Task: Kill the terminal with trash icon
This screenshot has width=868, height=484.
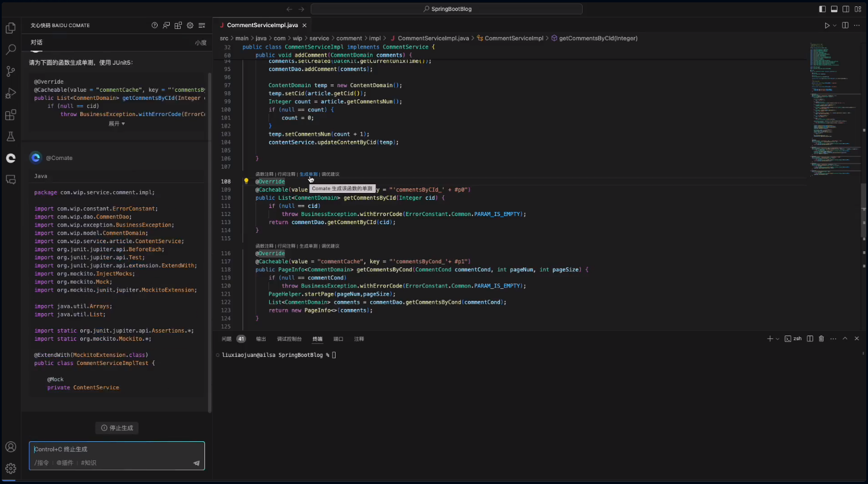Action: coord(821,339)
